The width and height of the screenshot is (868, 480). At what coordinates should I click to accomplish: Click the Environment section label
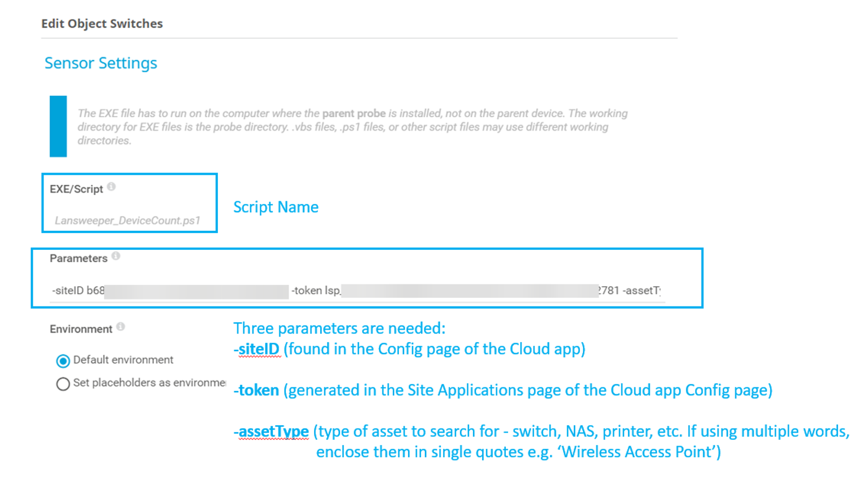click(x=81, y=329)
